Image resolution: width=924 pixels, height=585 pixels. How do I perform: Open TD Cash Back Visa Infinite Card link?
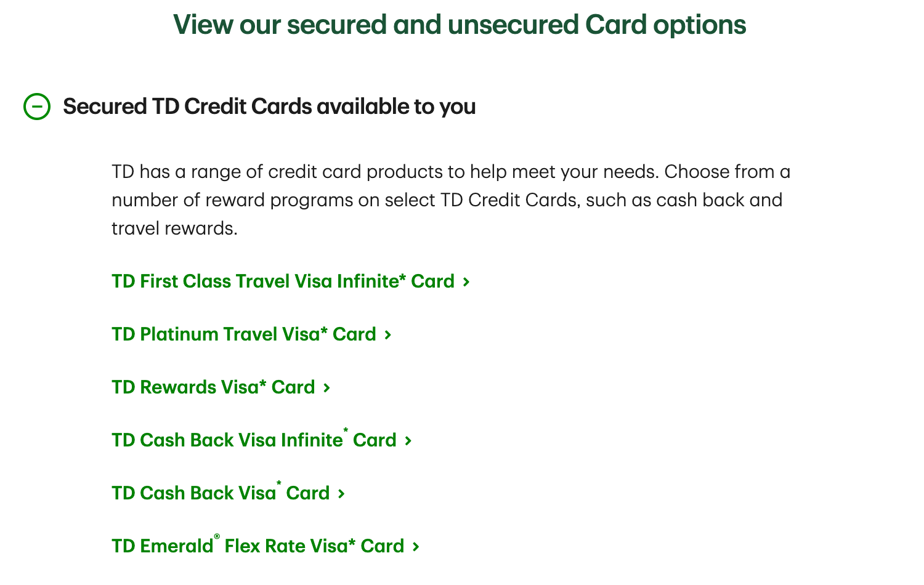tap(254, 440)
